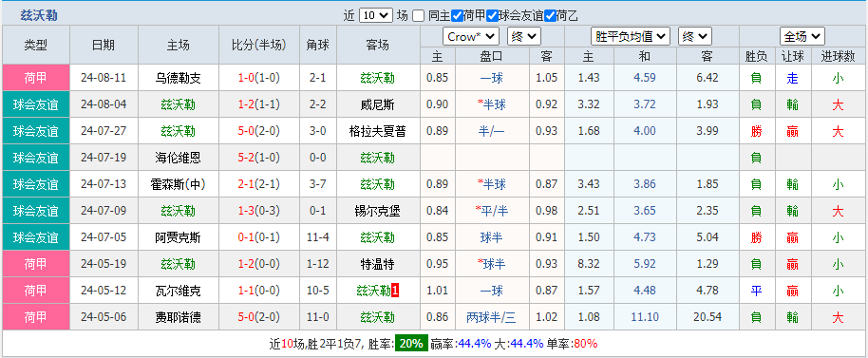
Task: Open the Crow* bookmaker dropdown
Action: [471, 37]
